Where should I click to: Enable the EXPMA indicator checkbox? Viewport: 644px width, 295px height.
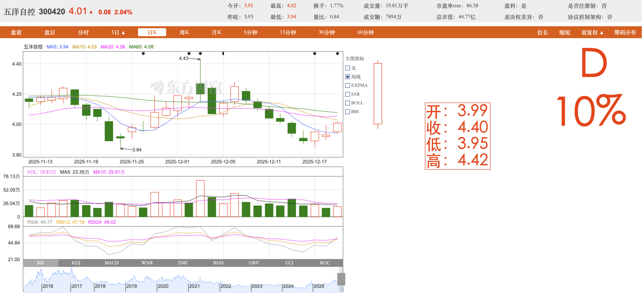point(347,85)
